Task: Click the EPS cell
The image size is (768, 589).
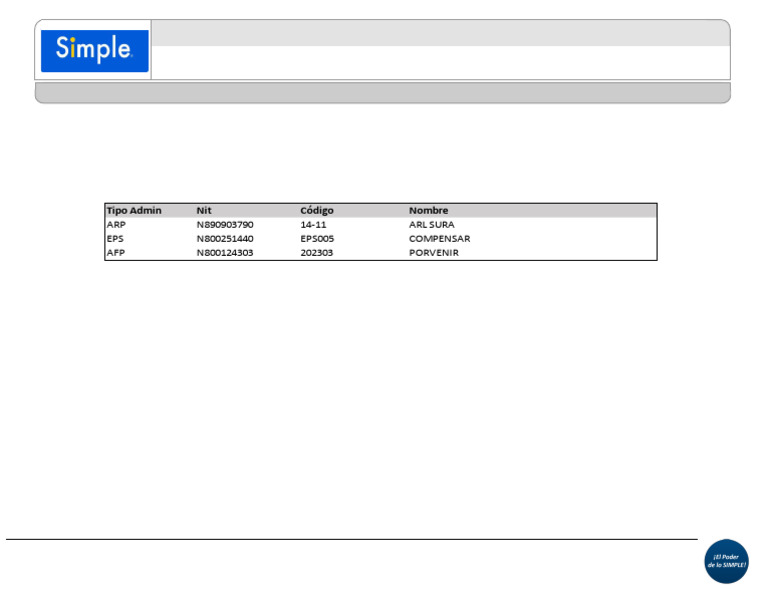Action: click(x=116, y=239)
